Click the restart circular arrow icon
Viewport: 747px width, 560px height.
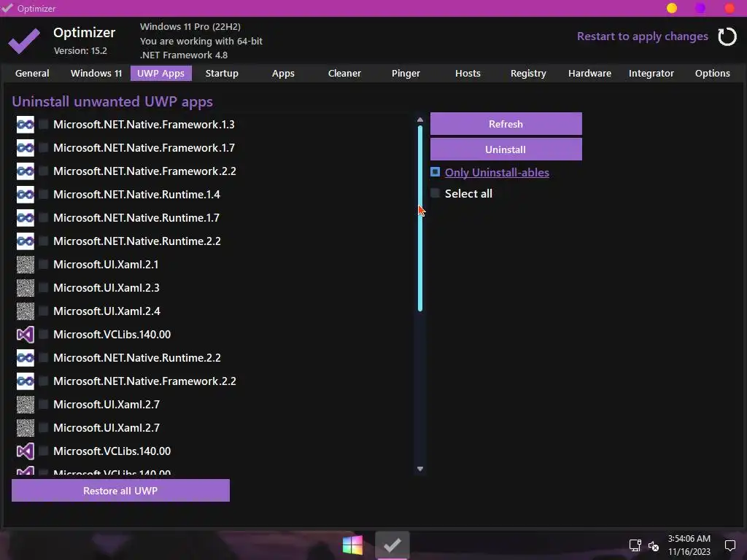pos(727,36)
